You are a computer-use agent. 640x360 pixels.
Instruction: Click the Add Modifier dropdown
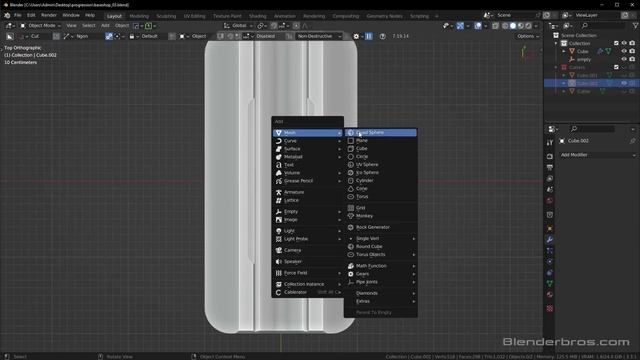pos(598,155)
